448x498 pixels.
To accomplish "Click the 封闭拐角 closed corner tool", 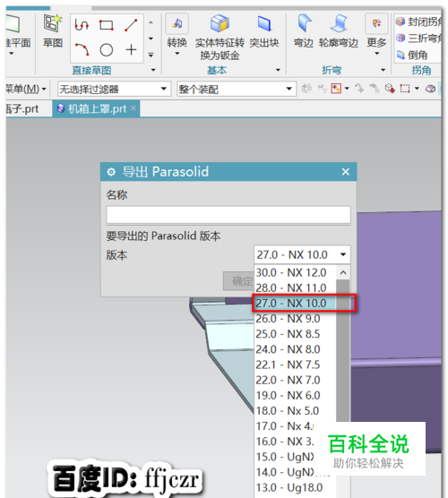I will (x=418, y=21).
